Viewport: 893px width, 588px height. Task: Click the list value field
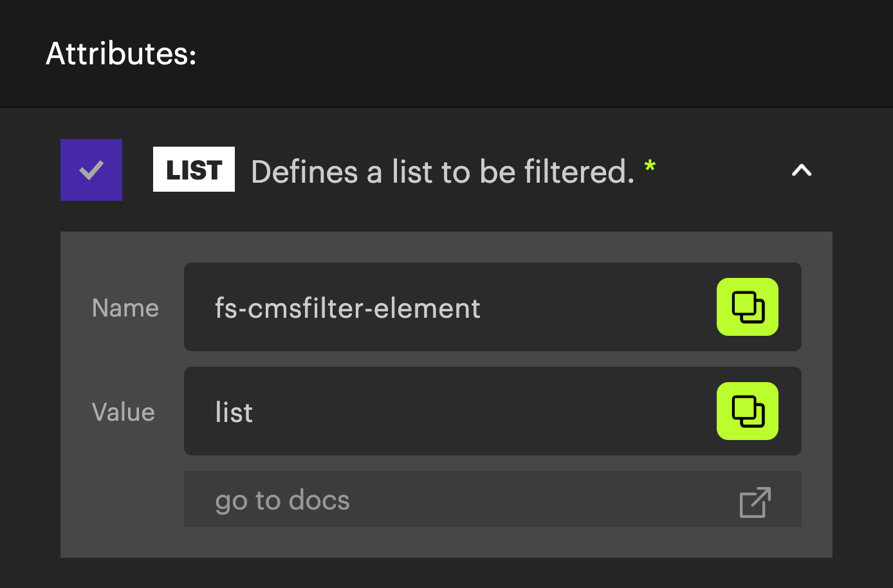point(493,411)
